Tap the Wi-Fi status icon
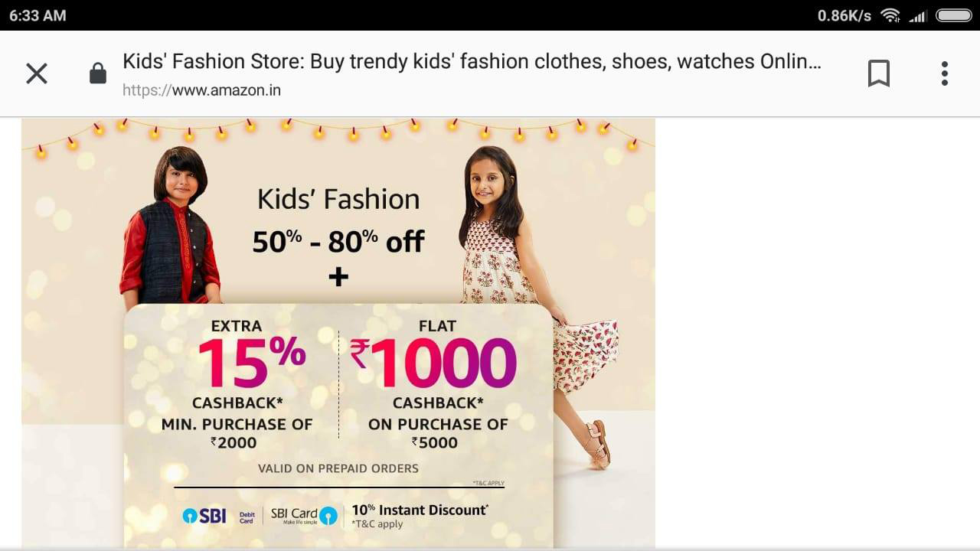Image resolution: width=980 pixels, height=551 pixels. click(890, 15)
